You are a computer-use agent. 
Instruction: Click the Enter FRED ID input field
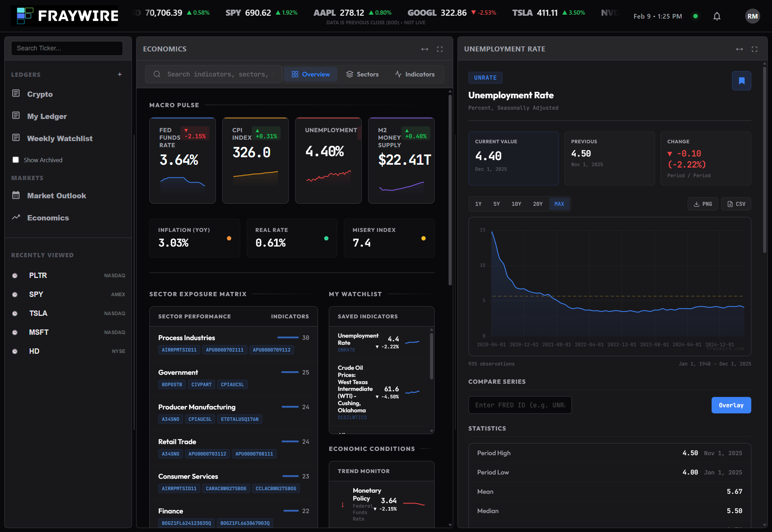pos(520,405)
